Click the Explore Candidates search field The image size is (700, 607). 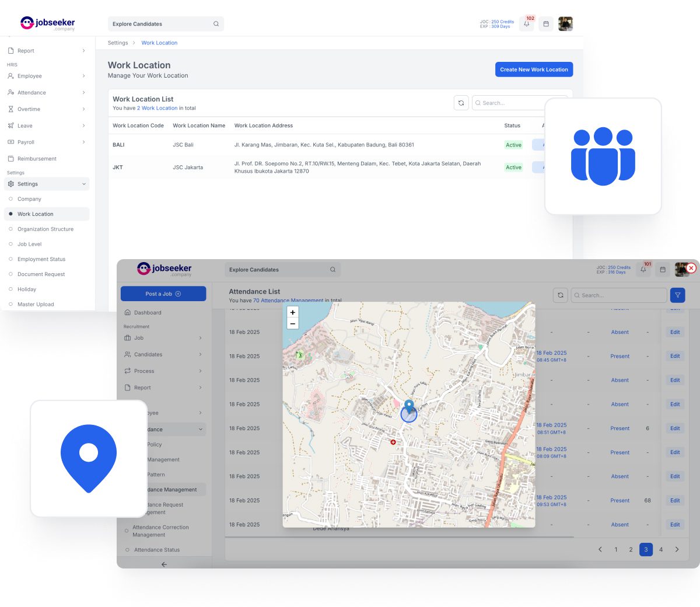pyautogui.click(x=166, y=24)
